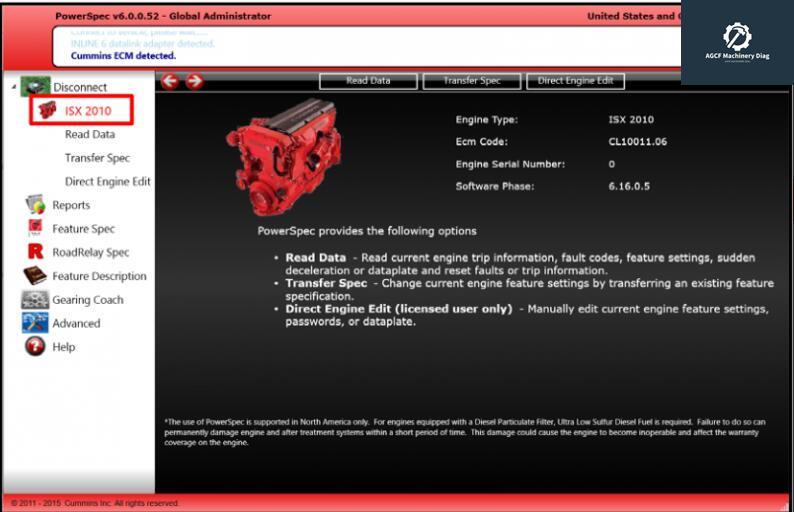Screen dimensions: 794x512
Task: Click the Feature Description book icon
Action: [x=35, y=275]
